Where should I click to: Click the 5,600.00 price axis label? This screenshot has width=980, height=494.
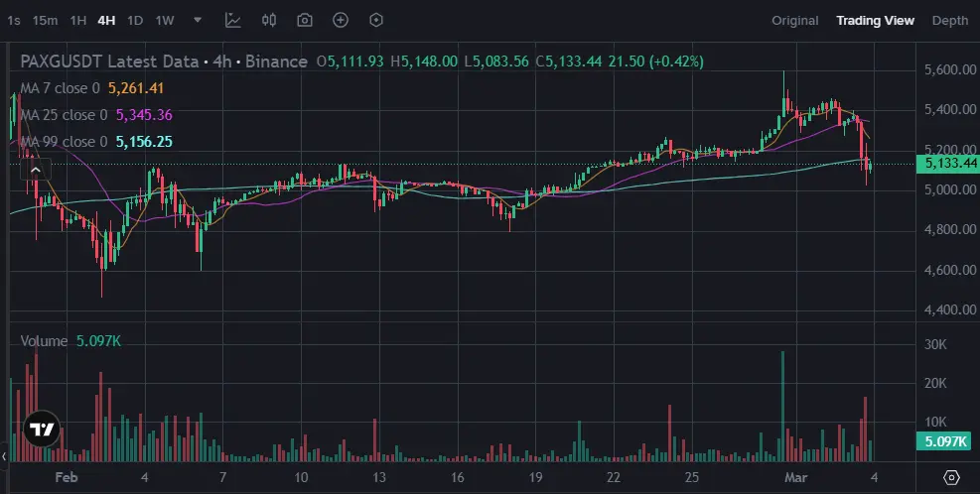pyautogui.click(x=949, y=69)
